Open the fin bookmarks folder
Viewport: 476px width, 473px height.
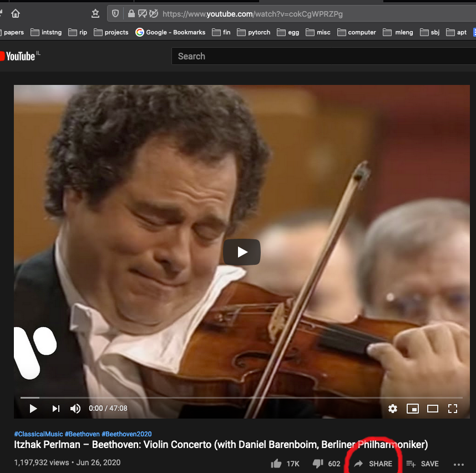pyautogui.click(x=221, y=32)
